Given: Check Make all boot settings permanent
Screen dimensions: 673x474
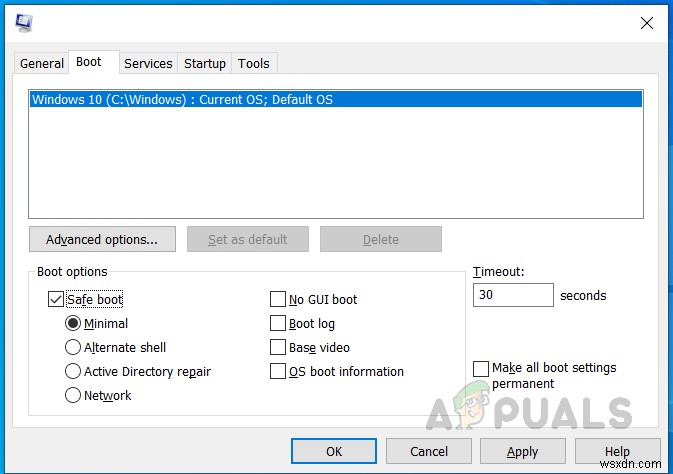Looking at the screenshot, I should tap(481, 369).
